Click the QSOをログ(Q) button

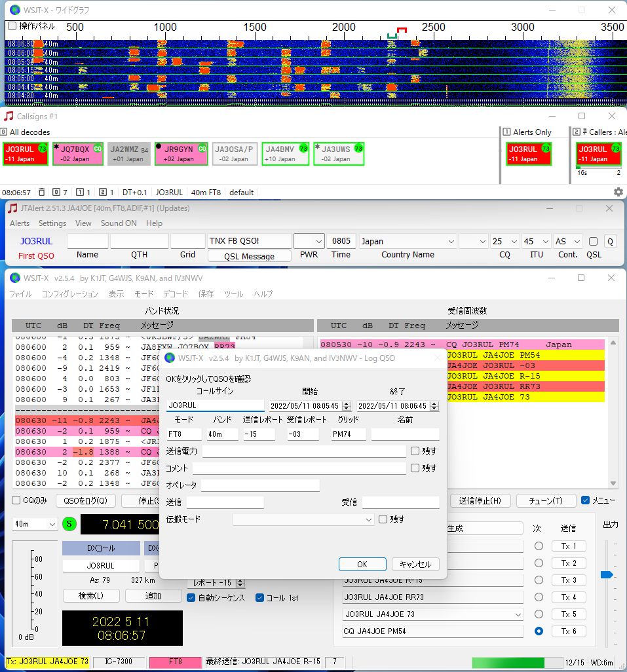coord(85,500)
